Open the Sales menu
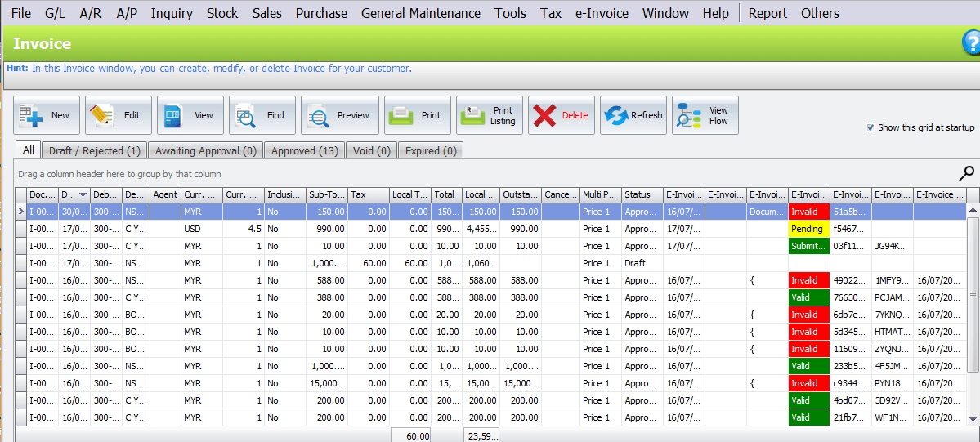Image resolution: width=980 pixels, height=442 pixels. 267,13
